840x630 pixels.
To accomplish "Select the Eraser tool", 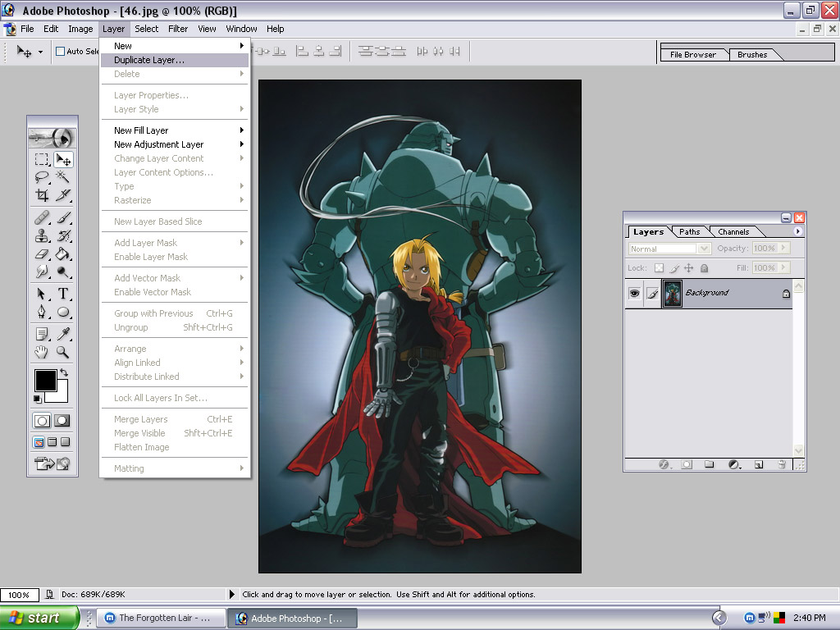I will [x=42, y=254].
